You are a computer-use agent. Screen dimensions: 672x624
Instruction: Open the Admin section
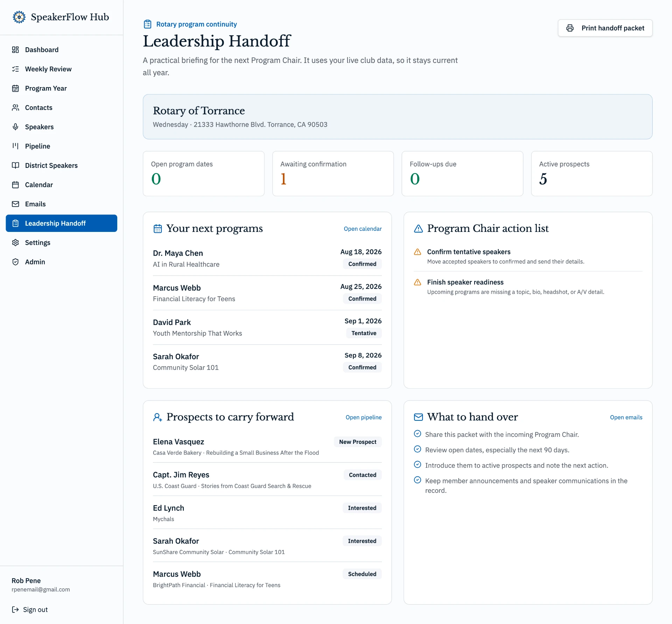(x=62, y=262)
